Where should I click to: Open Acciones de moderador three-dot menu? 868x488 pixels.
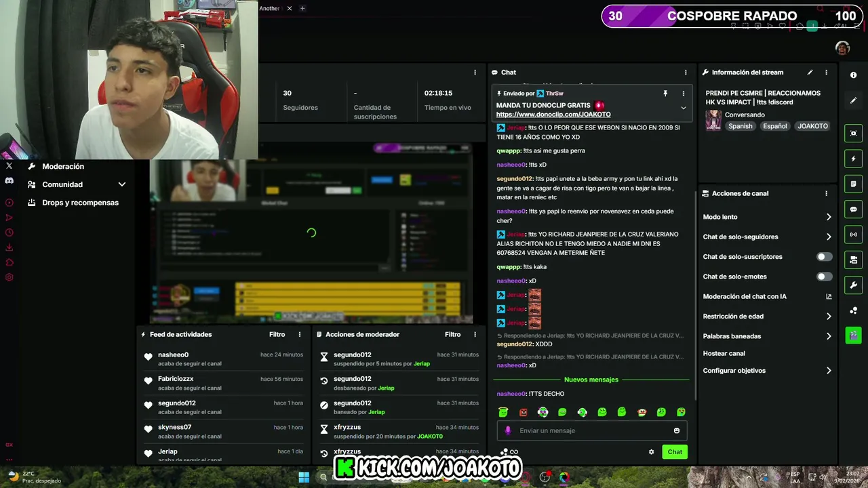475,334
